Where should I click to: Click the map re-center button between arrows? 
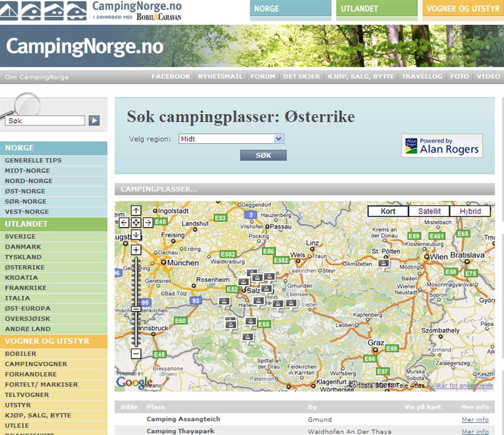click(136, 223)
